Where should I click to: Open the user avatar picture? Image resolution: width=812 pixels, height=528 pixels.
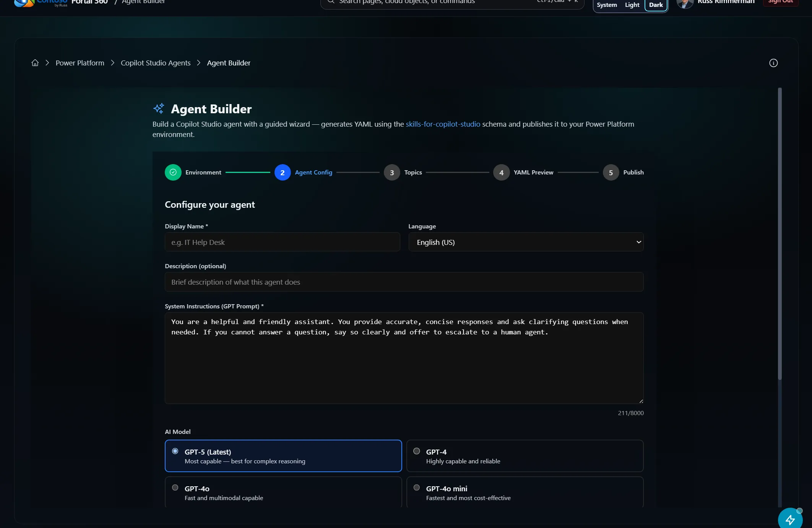point(685,3)
